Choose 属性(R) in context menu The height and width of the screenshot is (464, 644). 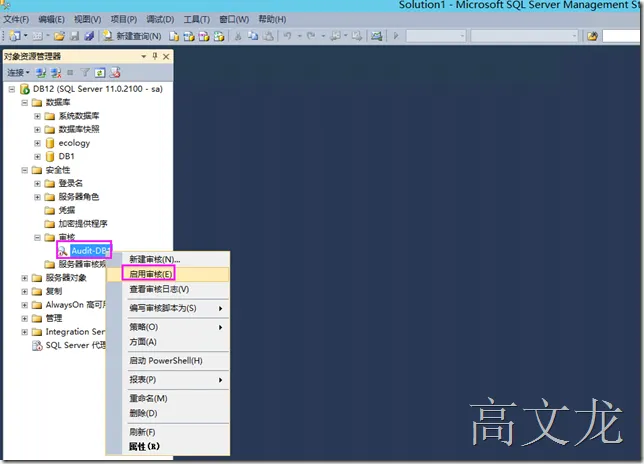coord(168,446)
